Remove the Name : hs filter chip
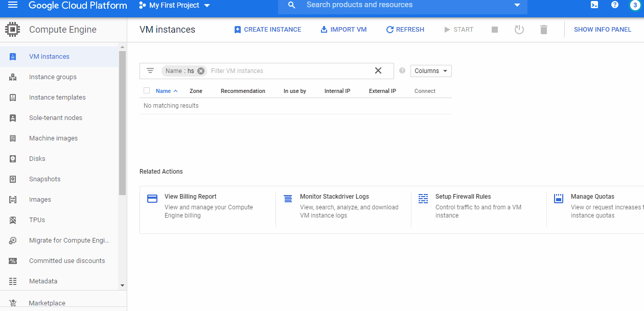Screen dimensions: 644x311 coord(201,71)
